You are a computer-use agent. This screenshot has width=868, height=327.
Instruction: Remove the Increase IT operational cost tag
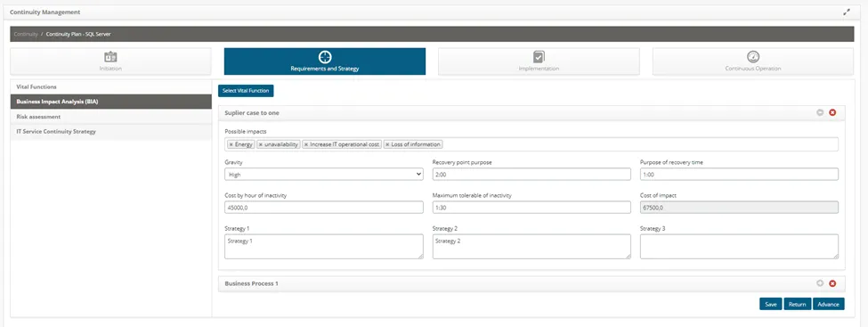pos(306,144)
